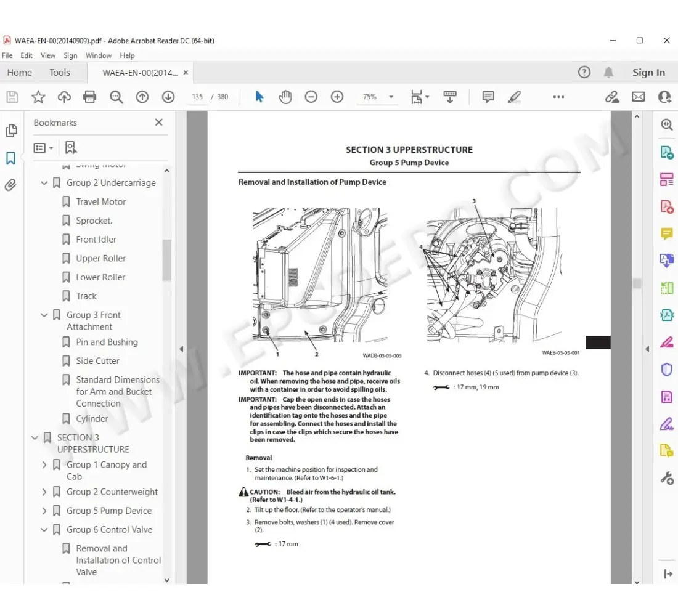This screenshot has width=678, height=616.
Task: Open the 75% zoom level dropdown
Action: click(x=391, y=97)
